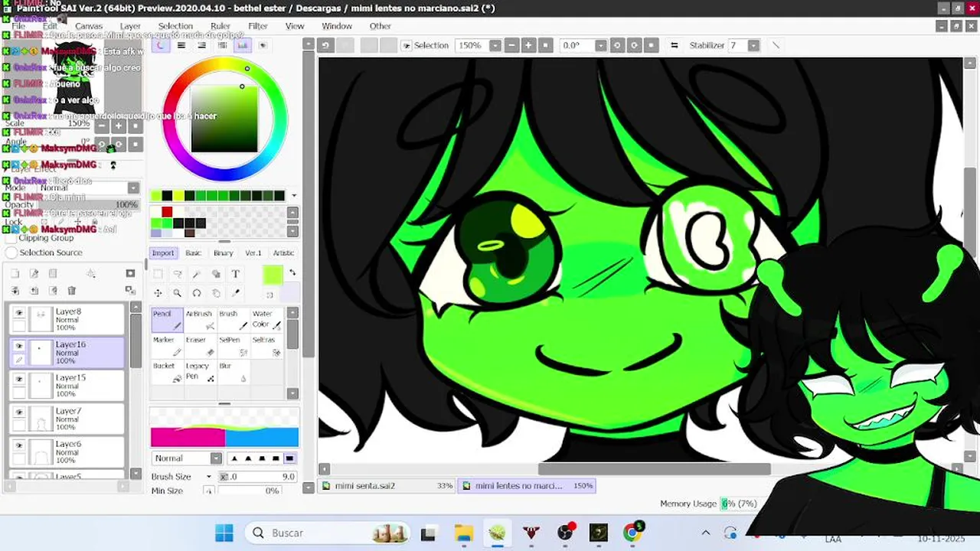
Task: Select the Eyedropper tool
Action: (x=235, y=293)
